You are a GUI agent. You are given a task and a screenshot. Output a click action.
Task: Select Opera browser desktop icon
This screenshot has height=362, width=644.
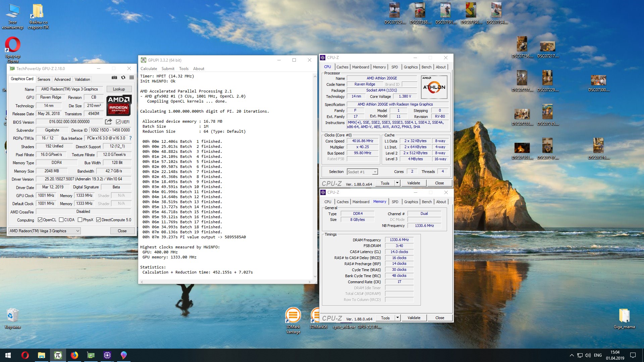tap(13, 50)
